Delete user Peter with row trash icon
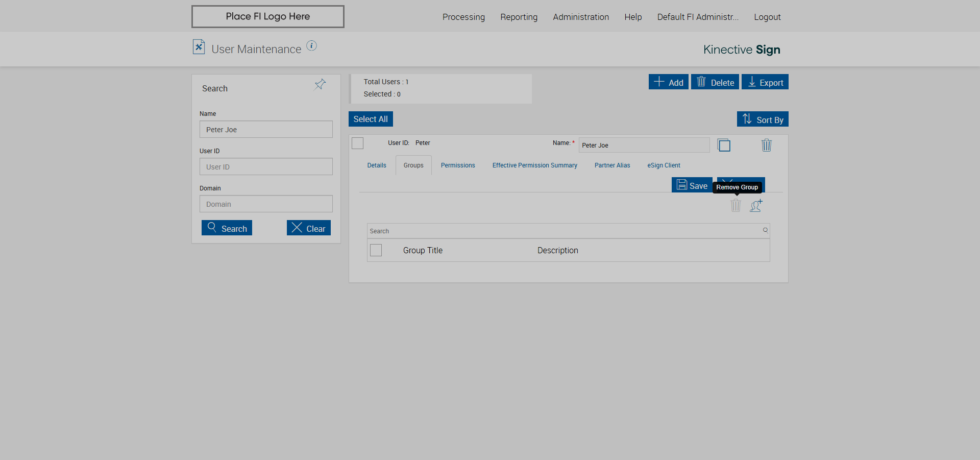Viewport: 980px width, 460px height. click(x=767, y=145)
